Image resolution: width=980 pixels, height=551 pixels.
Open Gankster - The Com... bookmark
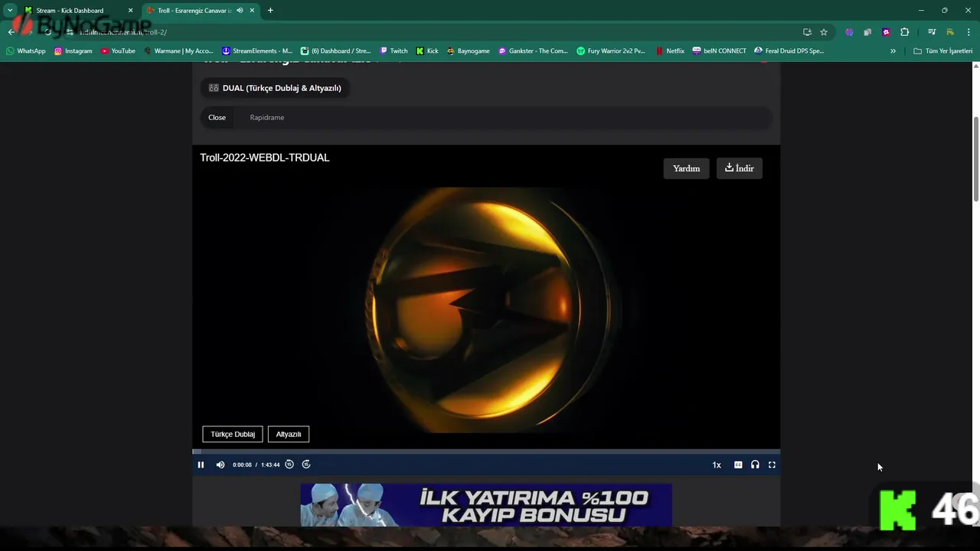tap(533, 51)
